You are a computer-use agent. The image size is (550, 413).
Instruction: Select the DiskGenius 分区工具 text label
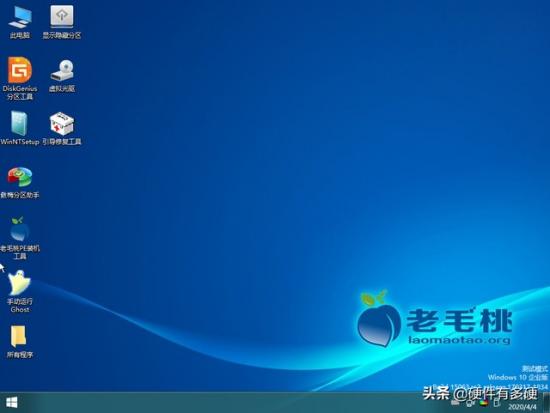[20, 93]
